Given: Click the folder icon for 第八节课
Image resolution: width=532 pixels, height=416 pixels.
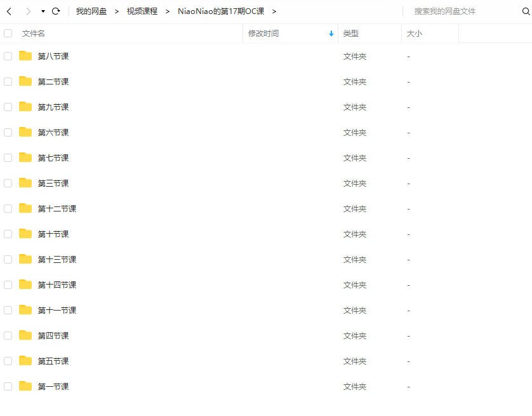Looking at the screenshot, I should pos(25,56).
